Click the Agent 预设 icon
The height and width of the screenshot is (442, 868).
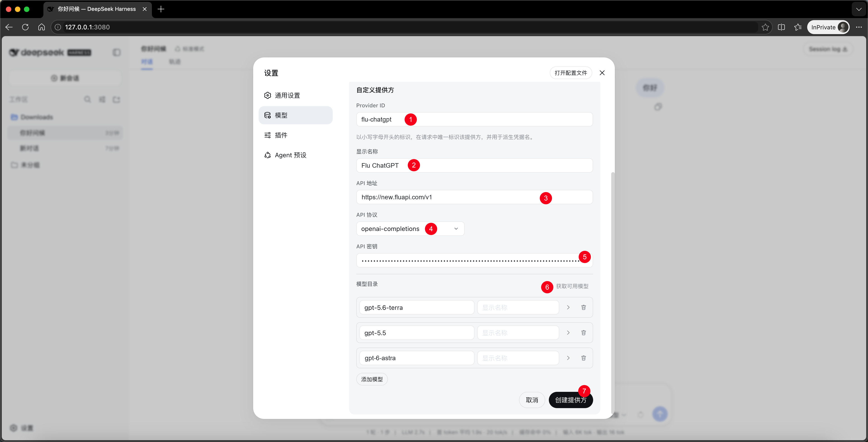pyautogui.click(x=268, y=155)
